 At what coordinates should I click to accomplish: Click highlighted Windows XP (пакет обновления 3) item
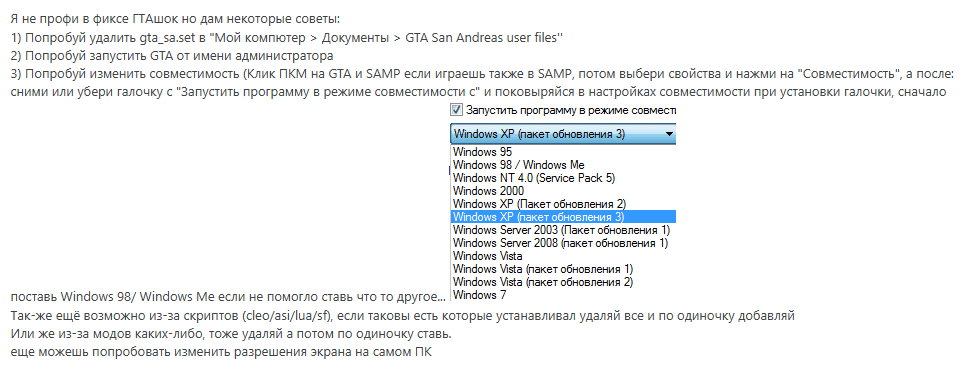(563, 217)
